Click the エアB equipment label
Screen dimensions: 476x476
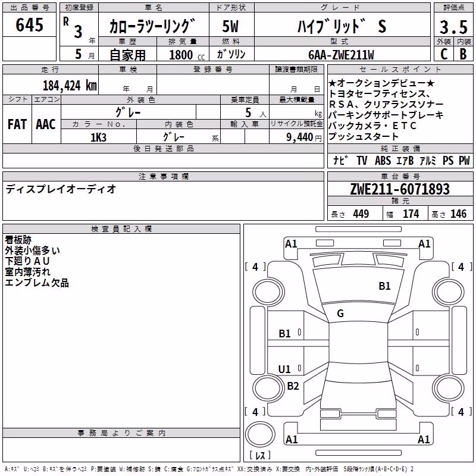click(405, 160)
